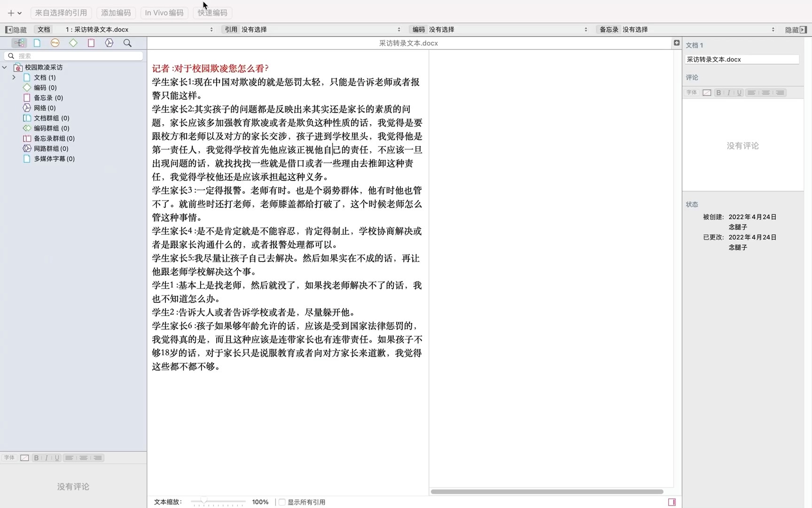Screen dimensions: 812x508
Task: Expand the 文档 (1) tree node
Action: [x=14, y=78]
